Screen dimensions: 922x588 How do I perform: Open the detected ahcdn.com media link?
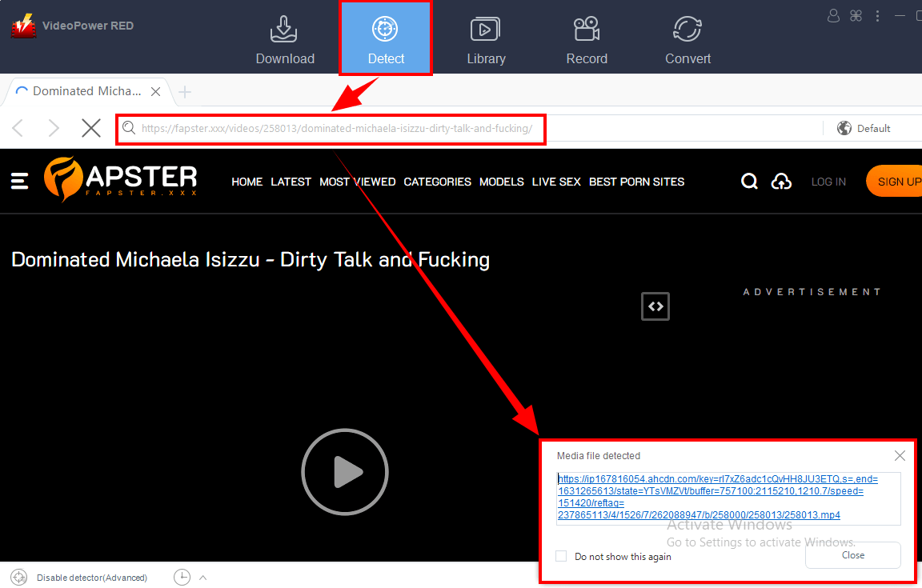coord(717,497)
